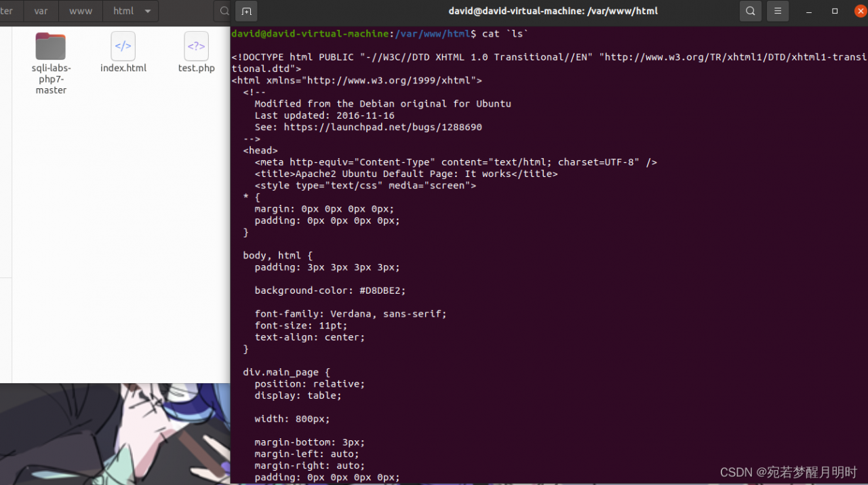Image resolution: width=868 pixels, height=485 pixels.
Task: Click the meta http-equiv line
Action: 456,162
